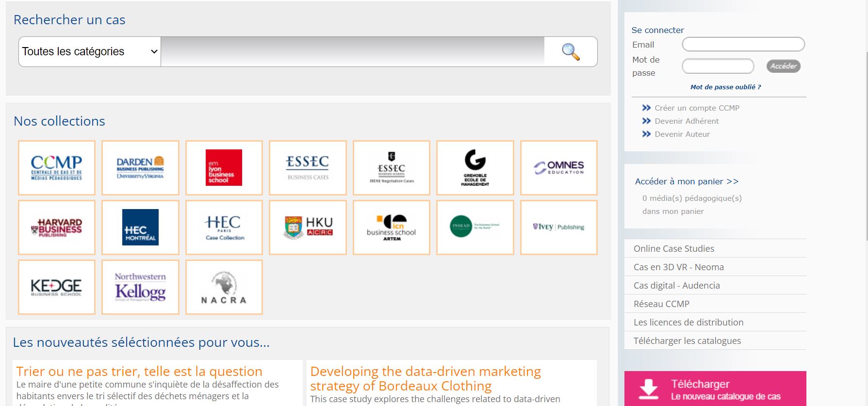Open the Ivey Publishing collection
The height and width of the screenshot is (406, 868).
[x=559, y=227]
